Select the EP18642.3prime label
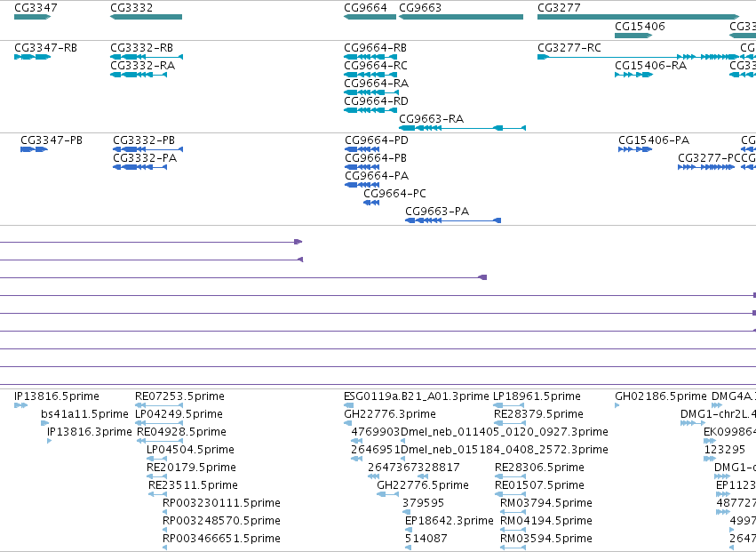The width and height of the screenshot is (756, 552). [x=449, y=521]
